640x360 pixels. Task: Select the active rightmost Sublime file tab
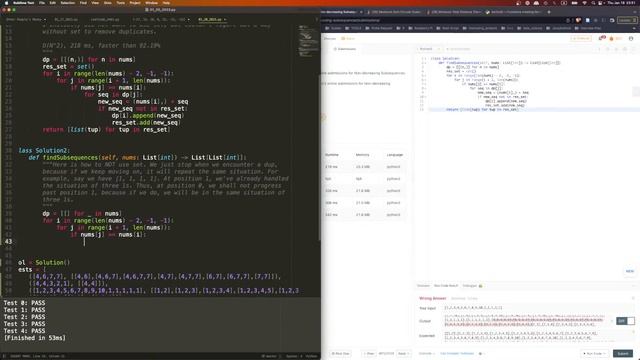211,19
